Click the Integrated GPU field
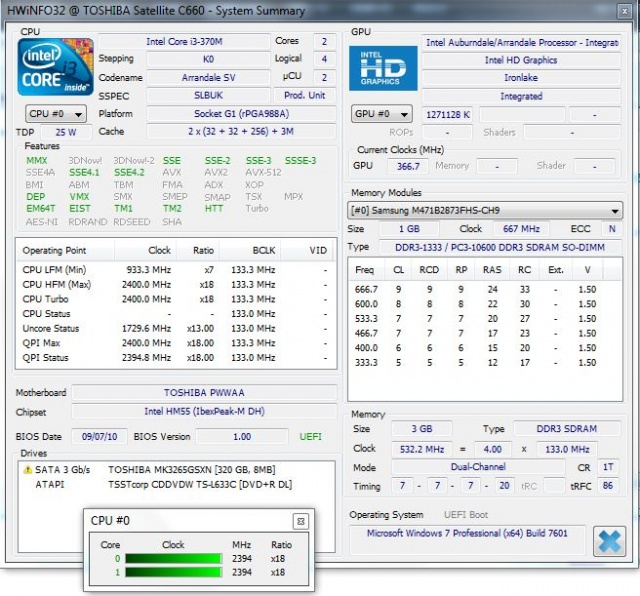 [521, 96]
